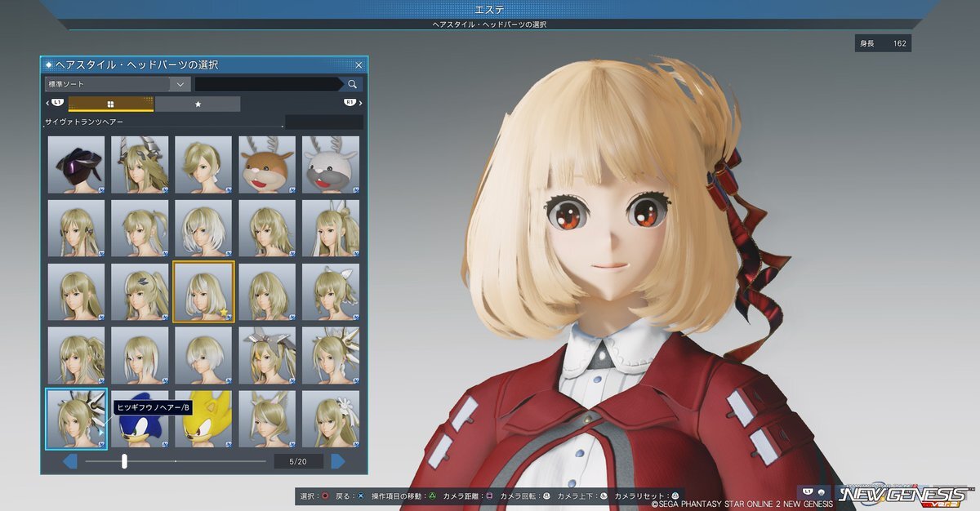This screenshot has height=511, width=980.
Task: Click the page slider handle
Action: (x=124, y=462)
